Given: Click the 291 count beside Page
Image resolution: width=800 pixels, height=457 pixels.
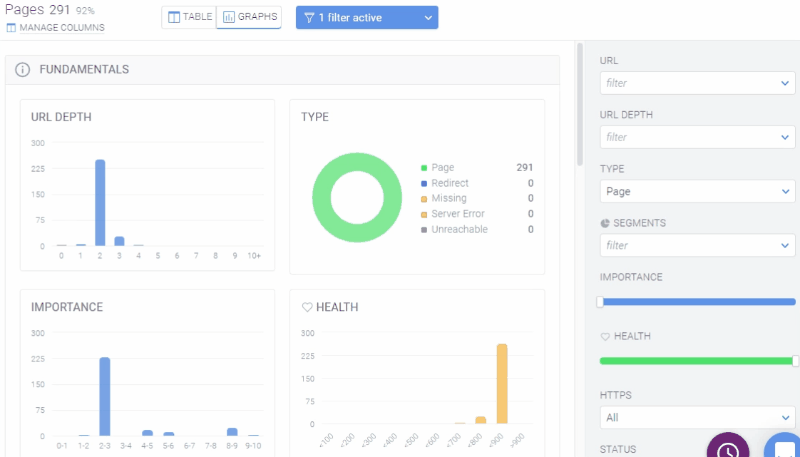Looking at the screenshot, I should (x=524, y=167).
